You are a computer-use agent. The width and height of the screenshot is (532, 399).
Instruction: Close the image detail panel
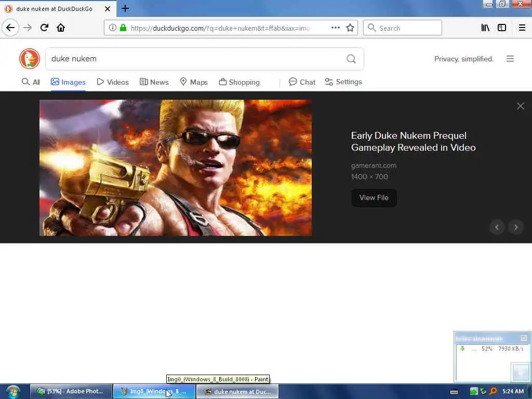click(521, 106)
